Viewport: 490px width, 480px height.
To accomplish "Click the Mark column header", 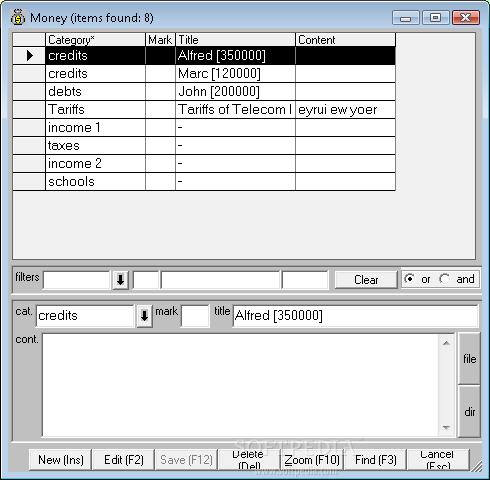I will click(x=160, y=40).
